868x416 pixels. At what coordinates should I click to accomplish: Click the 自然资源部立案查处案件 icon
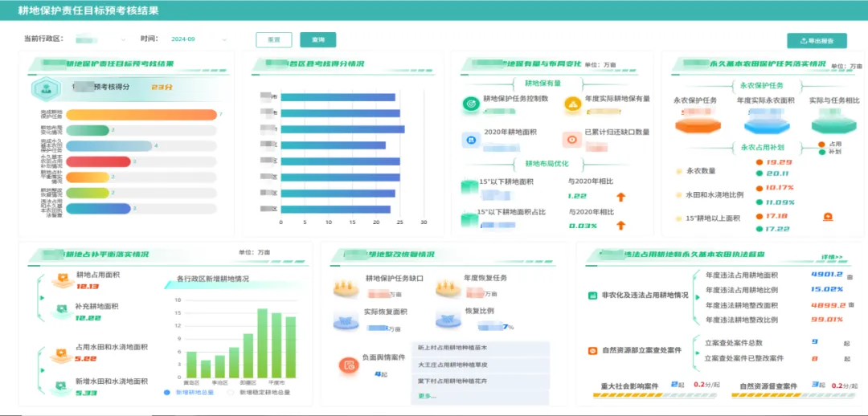pyautogui.click(x=592, y=350)
